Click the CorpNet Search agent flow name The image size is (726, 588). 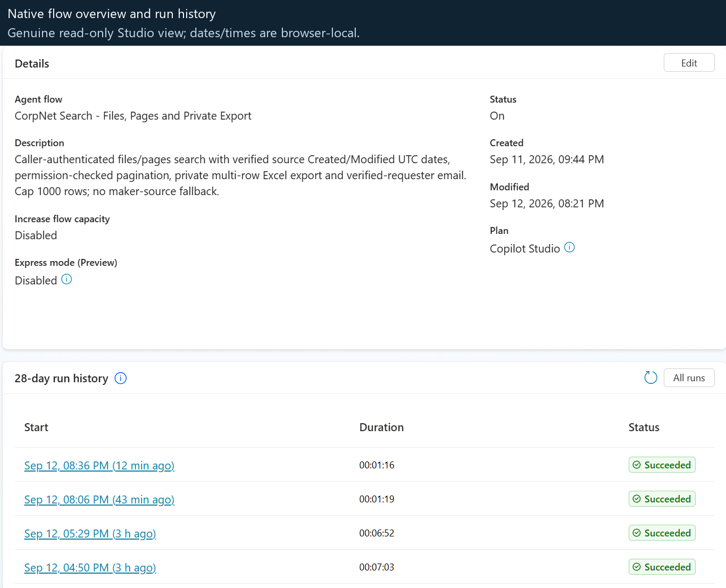point(133,116)
